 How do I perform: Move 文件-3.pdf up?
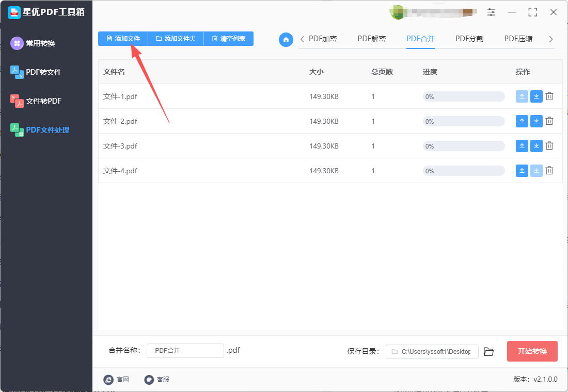[522, 146]
